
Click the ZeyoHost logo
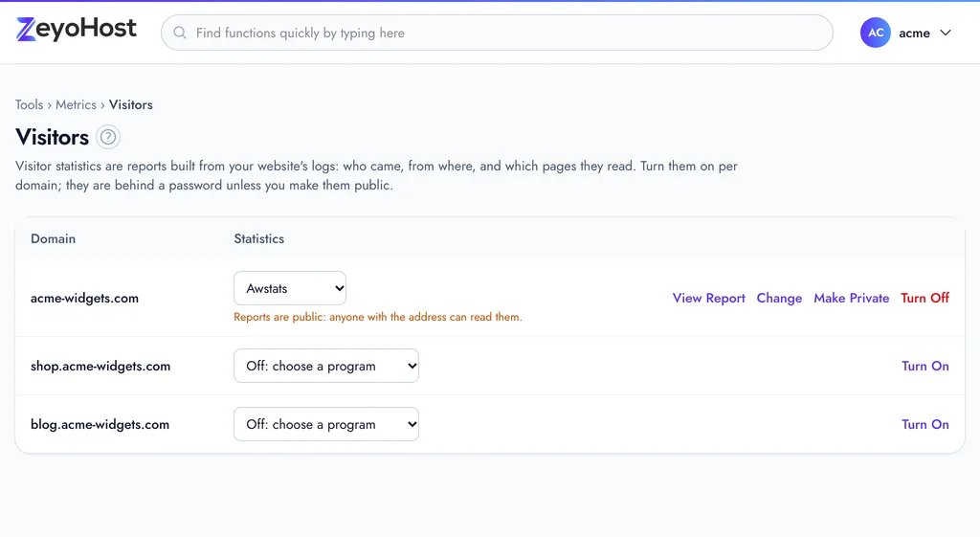click(76, 29)
